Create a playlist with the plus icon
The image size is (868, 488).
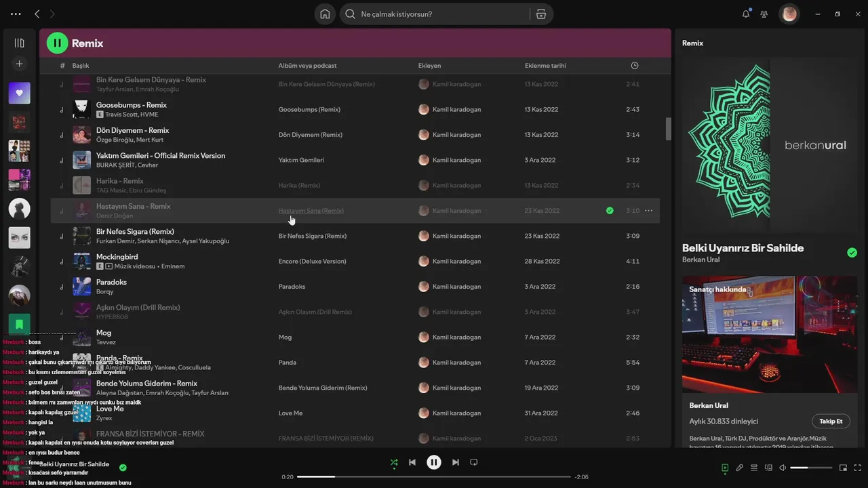[19, 64]
